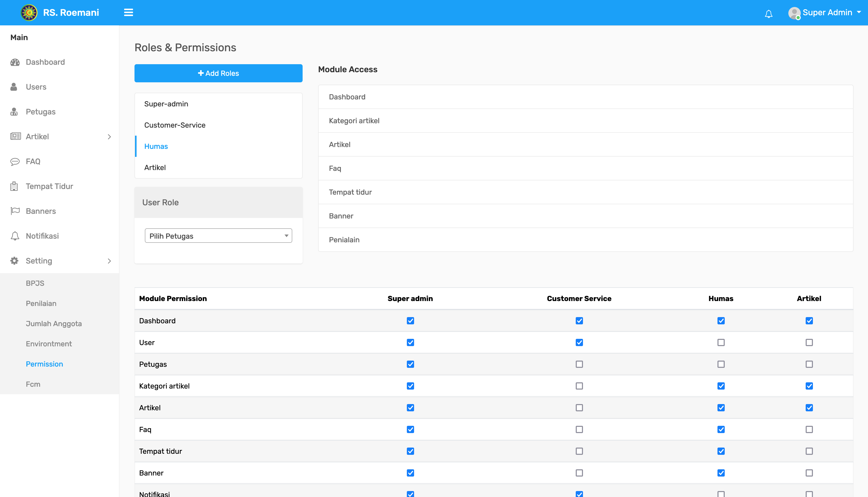Open Environtment setting item
868x497 pixels.
click(49, 344)
